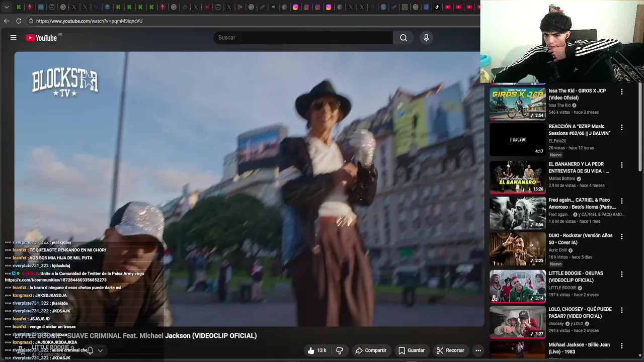Start voice search with microphone icon

pos(426,38)
